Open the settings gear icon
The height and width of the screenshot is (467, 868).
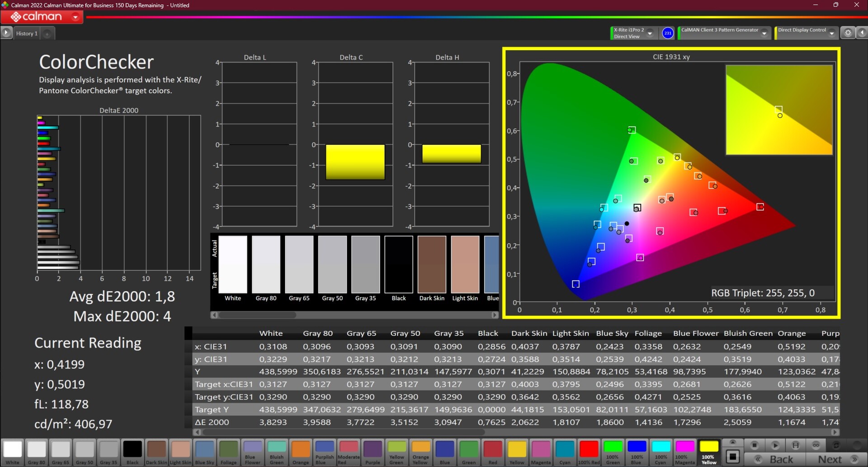coord(848,33)
